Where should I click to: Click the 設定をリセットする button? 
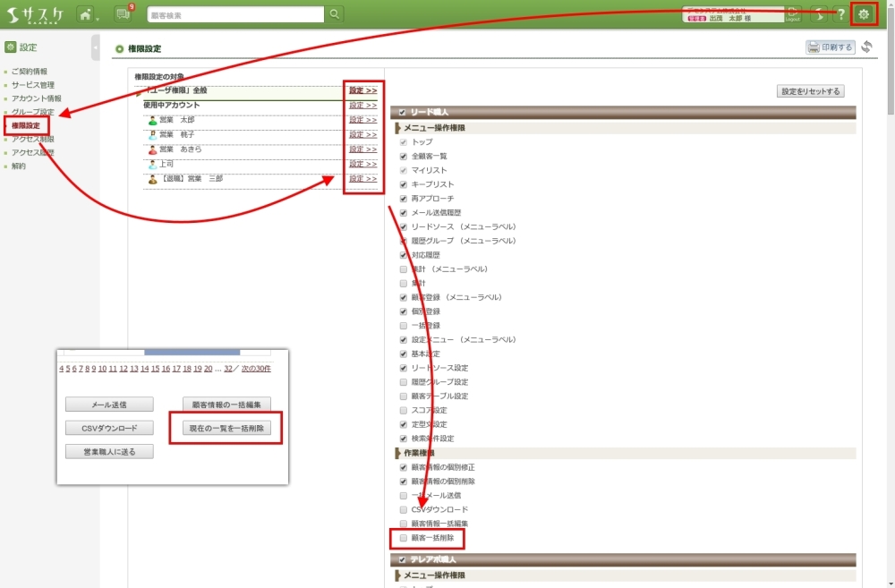pos(810,91)
